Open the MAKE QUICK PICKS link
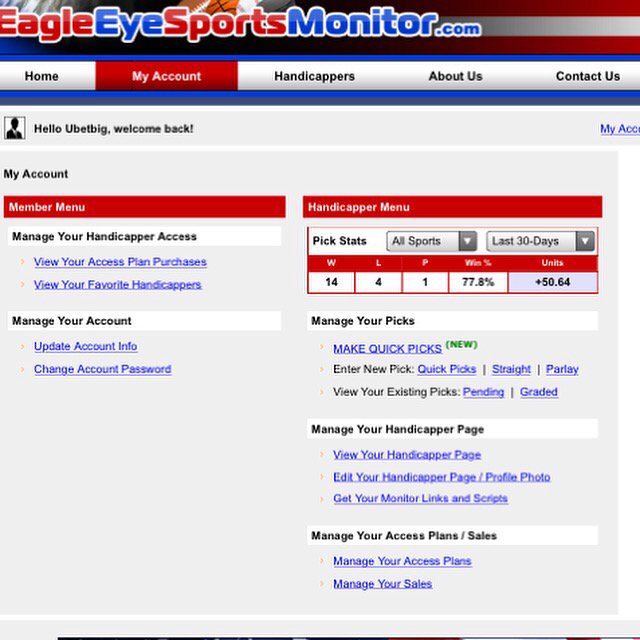This screenshot has width=640, height=640. (387, 349)
